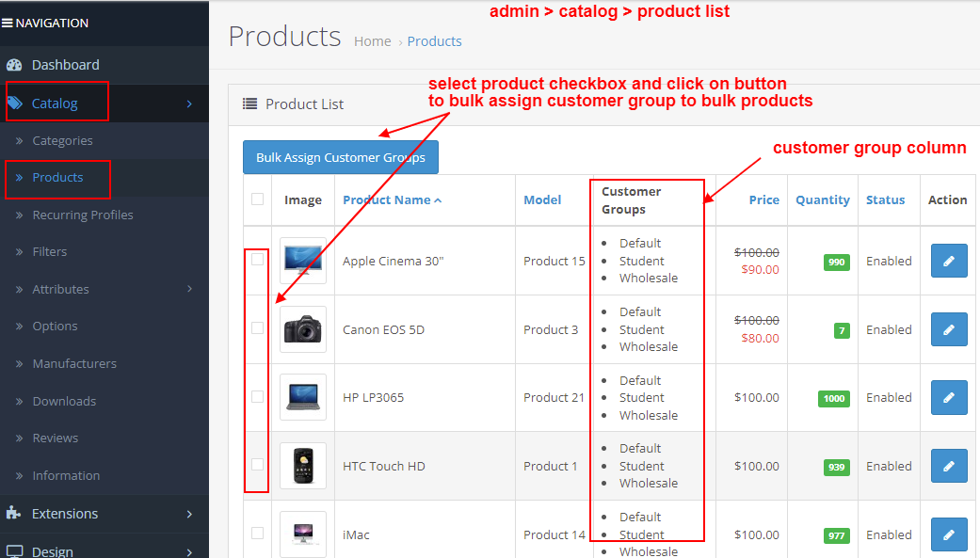The width and height of the screenshot is (980, 558).
Task: Click the iMac product thumbnail
Action: click(x=301, y=533)
